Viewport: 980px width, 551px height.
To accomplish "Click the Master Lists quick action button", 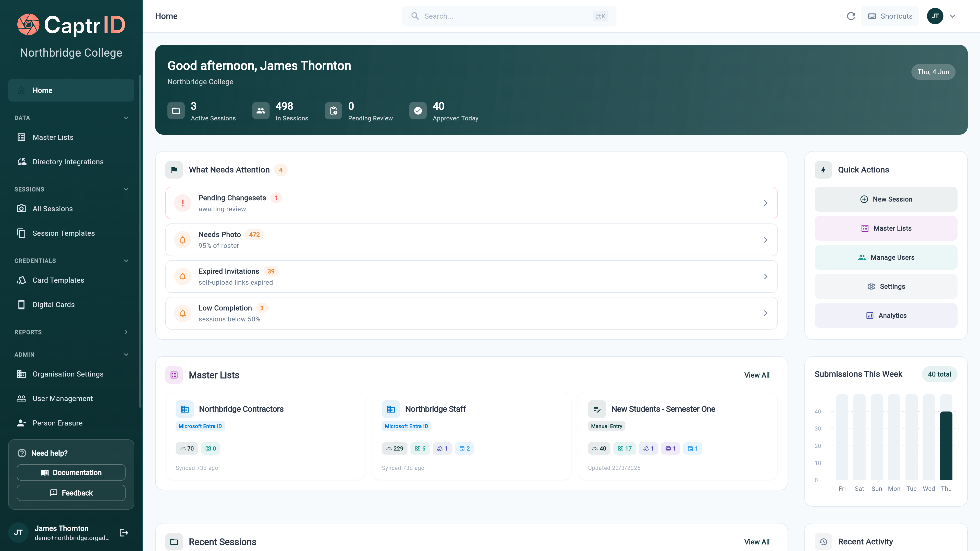I will coord(886,228).
